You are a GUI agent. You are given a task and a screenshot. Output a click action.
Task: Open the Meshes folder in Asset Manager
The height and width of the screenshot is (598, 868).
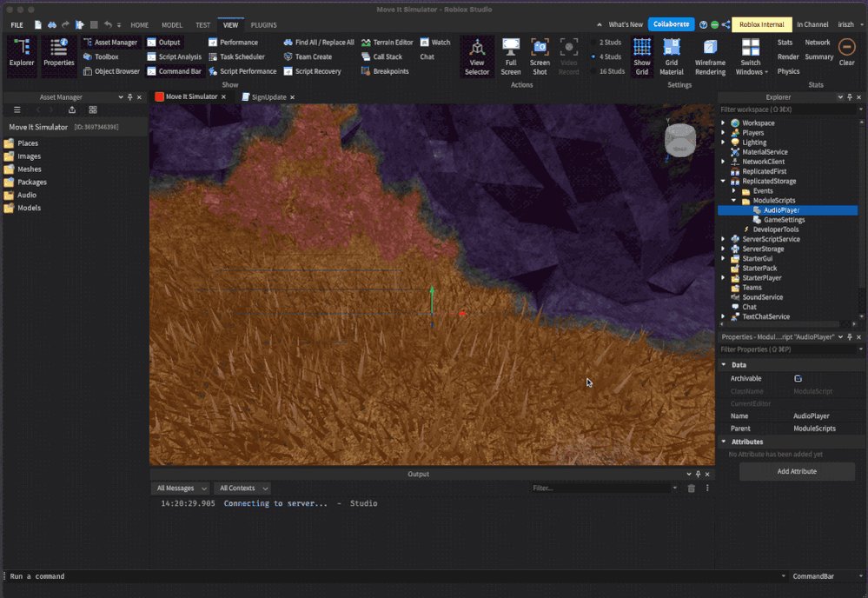(30, 169)
